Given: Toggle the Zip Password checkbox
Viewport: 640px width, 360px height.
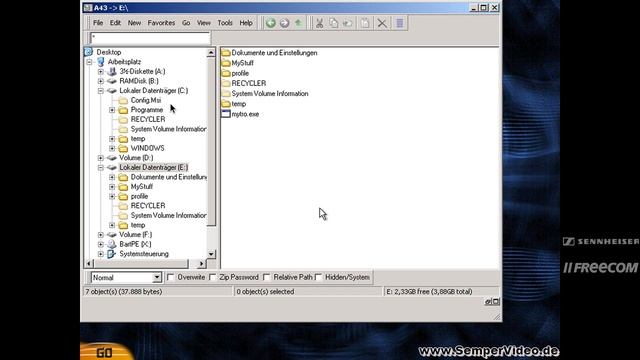Looking at the screenshot, I should (212, 277).
